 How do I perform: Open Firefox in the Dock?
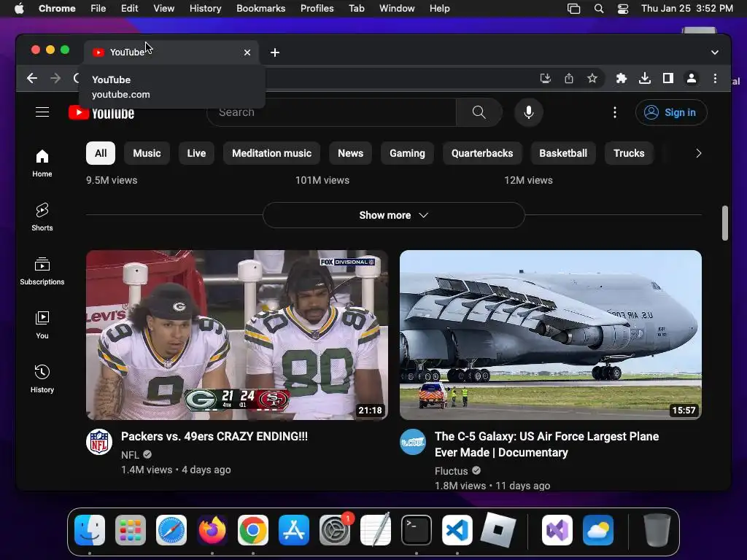pos(212,530)
